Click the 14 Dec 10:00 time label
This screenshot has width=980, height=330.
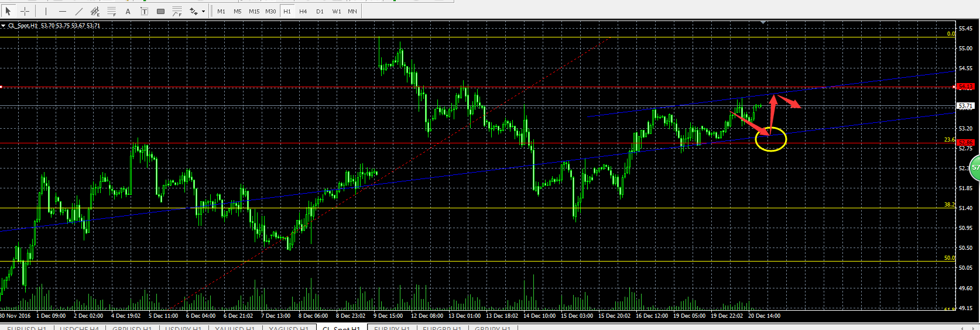[539, 316]
